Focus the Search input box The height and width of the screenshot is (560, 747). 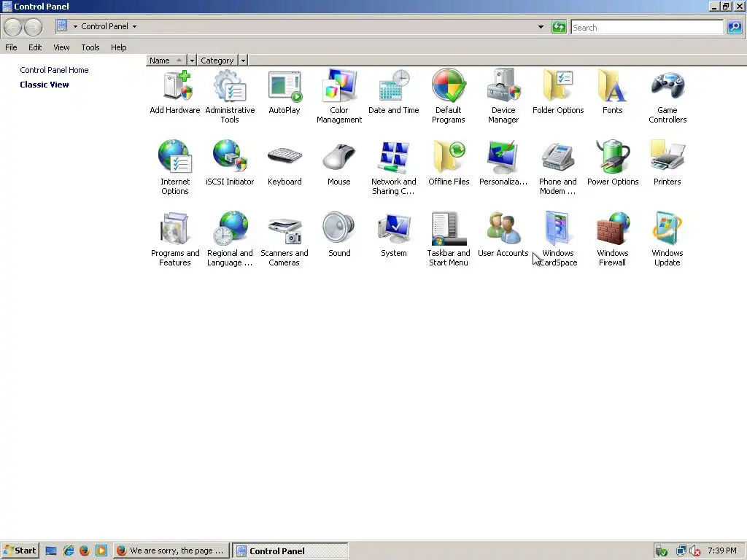[647, 28]
